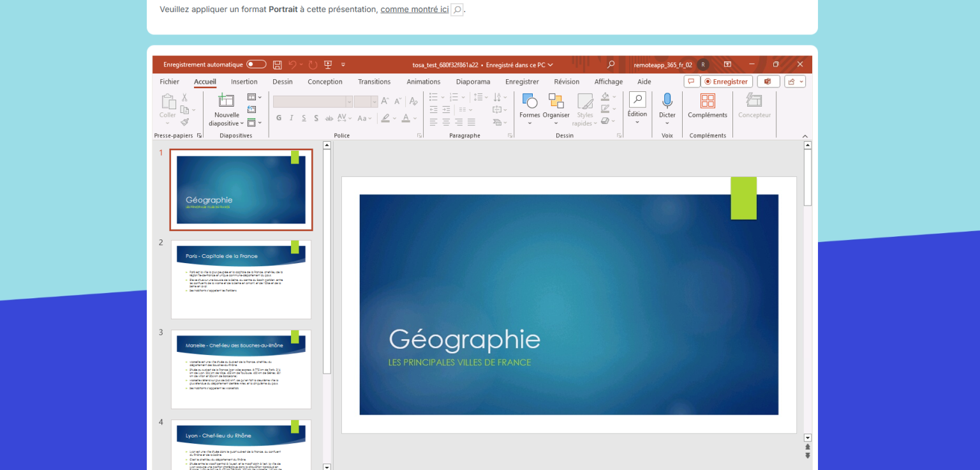Screen dimensions: 980x470
Task: Collapse the ribbon with the chevron
Action: click(805, 136)
